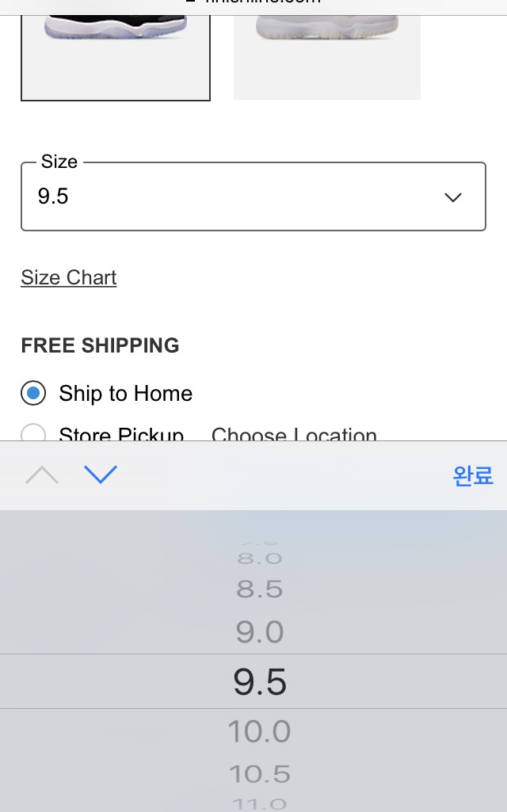Image resolution: width=507 pixels, height=812 pixels.
Task: Select the Ship to Home radio button
Action: [x=33, y=393]
